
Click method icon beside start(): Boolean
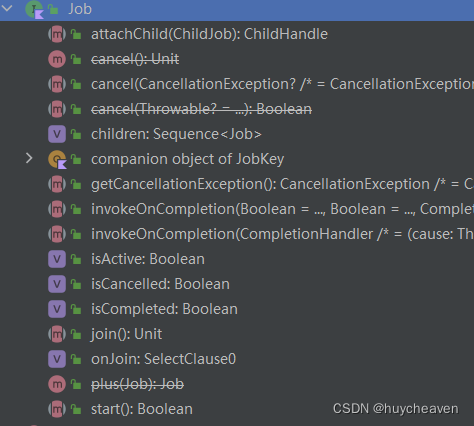pos(57,409)
